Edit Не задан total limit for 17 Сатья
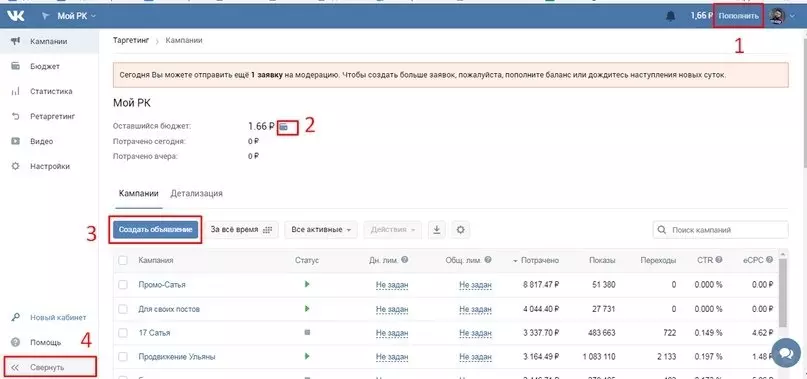The image size is (807, 379). pyautogui.click(x=476, y=333)
